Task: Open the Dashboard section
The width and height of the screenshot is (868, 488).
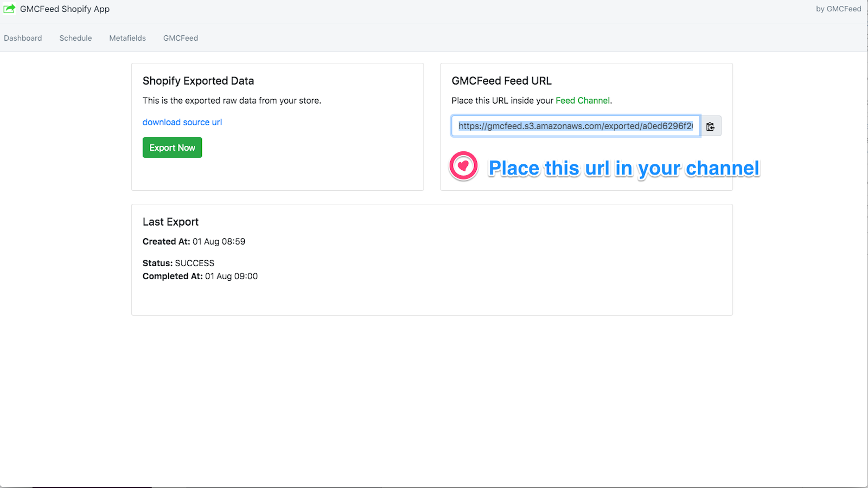Action: (23, 38)
